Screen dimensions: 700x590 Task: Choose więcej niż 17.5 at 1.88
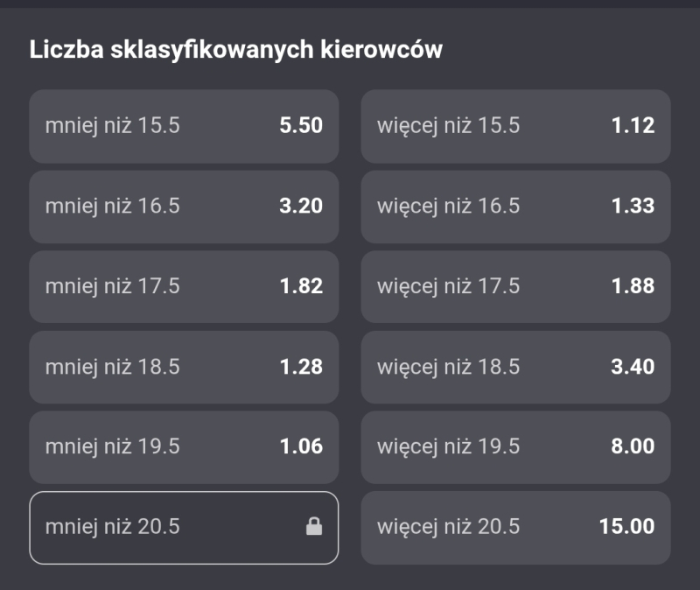515,286
